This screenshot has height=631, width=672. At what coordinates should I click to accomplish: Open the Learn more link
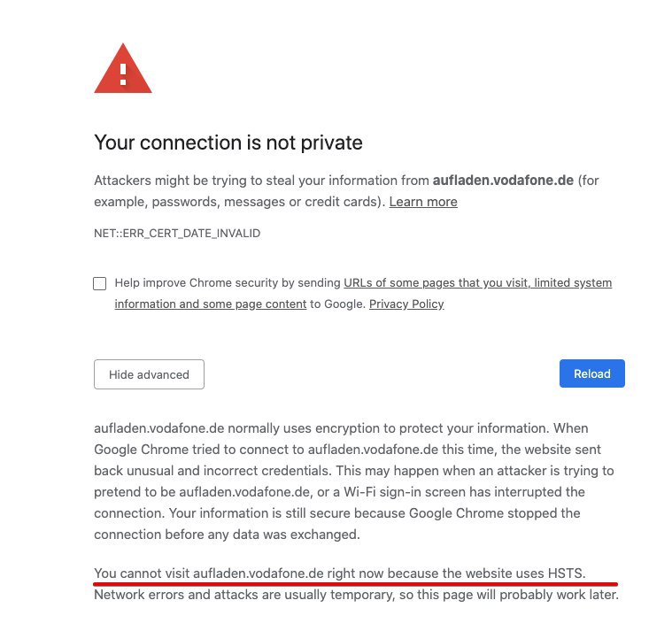(423, 202)
